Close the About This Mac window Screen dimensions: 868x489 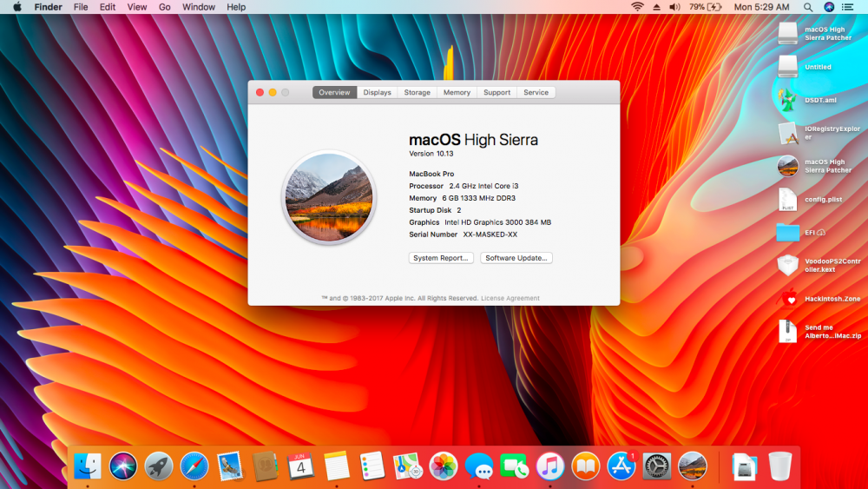pos(260,92)
